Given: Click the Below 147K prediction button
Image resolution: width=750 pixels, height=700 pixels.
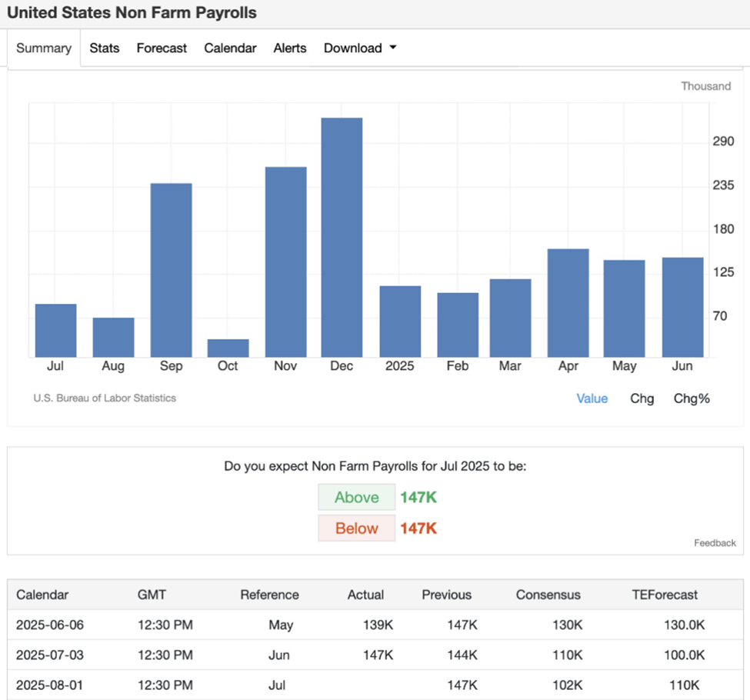Looking at the screenshot, I should pyautogui.click(x=356, y=528).
